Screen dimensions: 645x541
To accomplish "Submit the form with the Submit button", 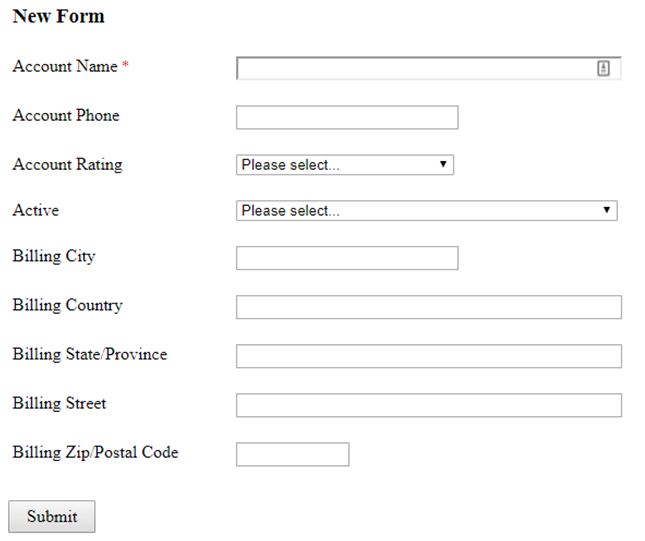I will point(52,516).
